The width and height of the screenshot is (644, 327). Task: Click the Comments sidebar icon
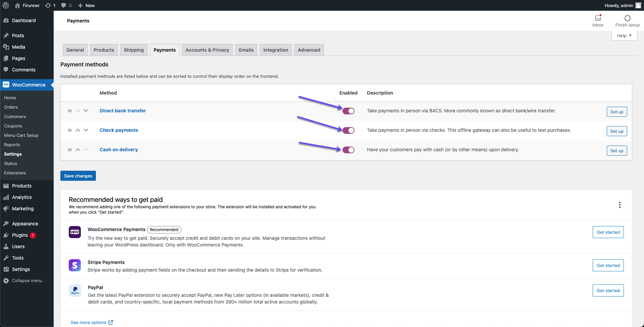point(6,70)
